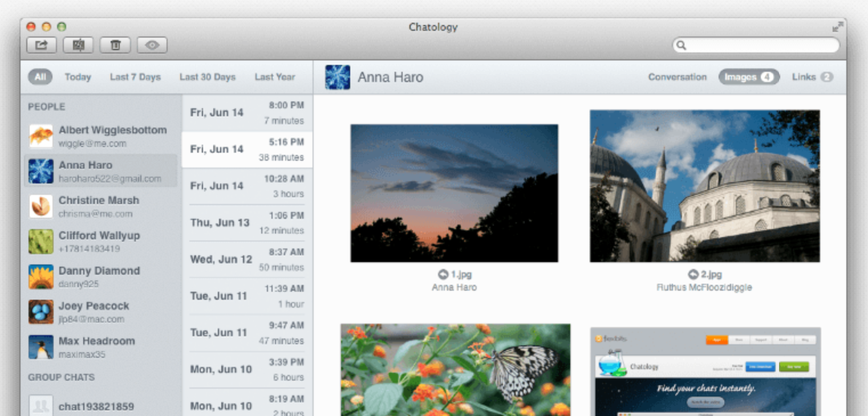Image resolution: width=868 pixels, height=416 pixels.
Task: Select the All time filter
Action: tap(40, 77)
